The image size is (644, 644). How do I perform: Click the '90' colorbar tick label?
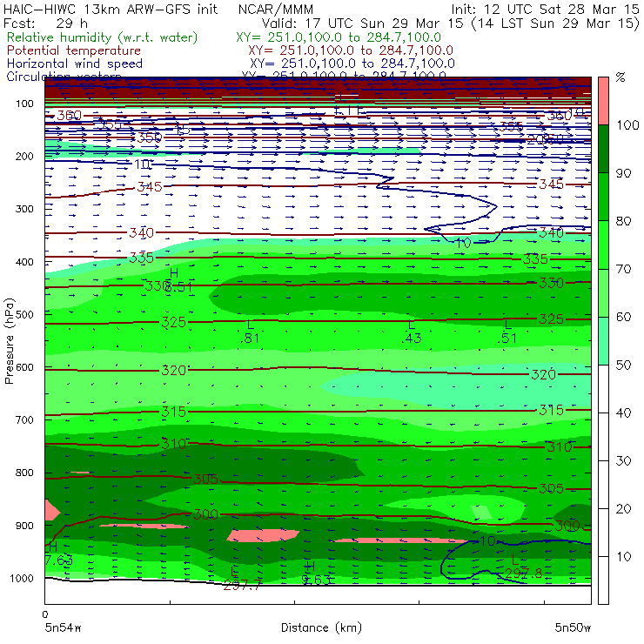coord(623,173)
